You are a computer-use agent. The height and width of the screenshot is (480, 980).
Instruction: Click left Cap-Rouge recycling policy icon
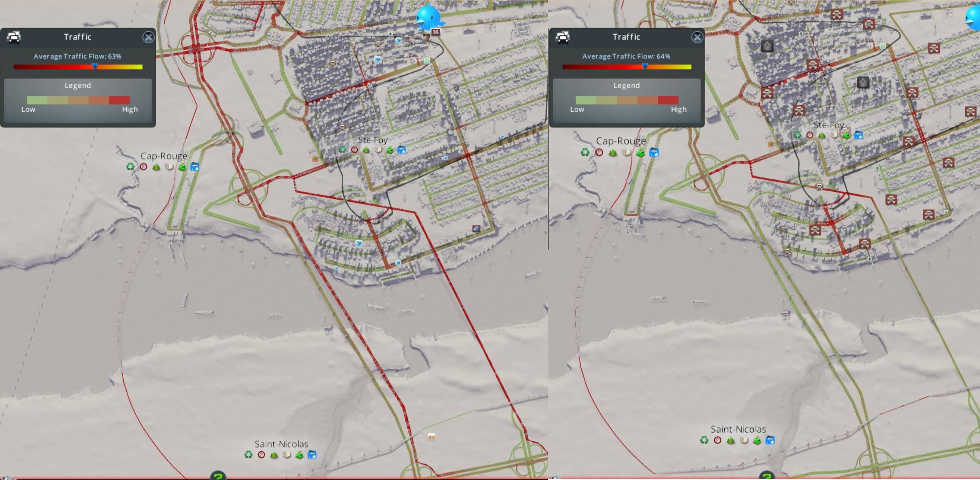pyautogui.click(x=130, y=167)
